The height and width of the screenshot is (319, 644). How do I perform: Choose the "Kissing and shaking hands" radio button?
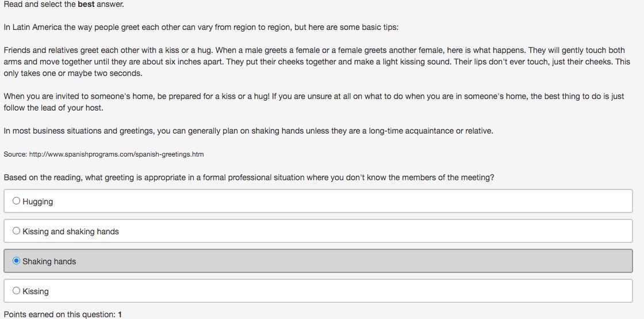click(x=17, y=231)
